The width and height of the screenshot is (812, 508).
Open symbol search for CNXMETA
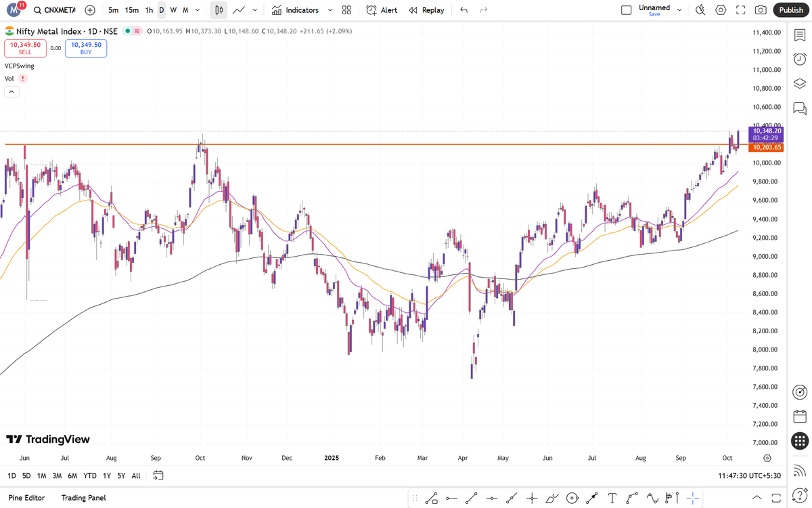pyautogui.click(x=54, y=10)
